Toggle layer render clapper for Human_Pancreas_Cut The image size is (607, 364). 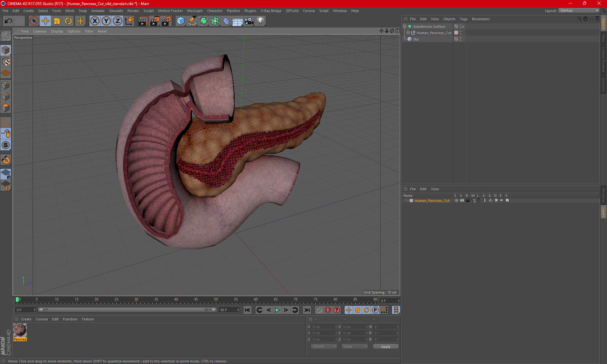(x=468, y=200)
